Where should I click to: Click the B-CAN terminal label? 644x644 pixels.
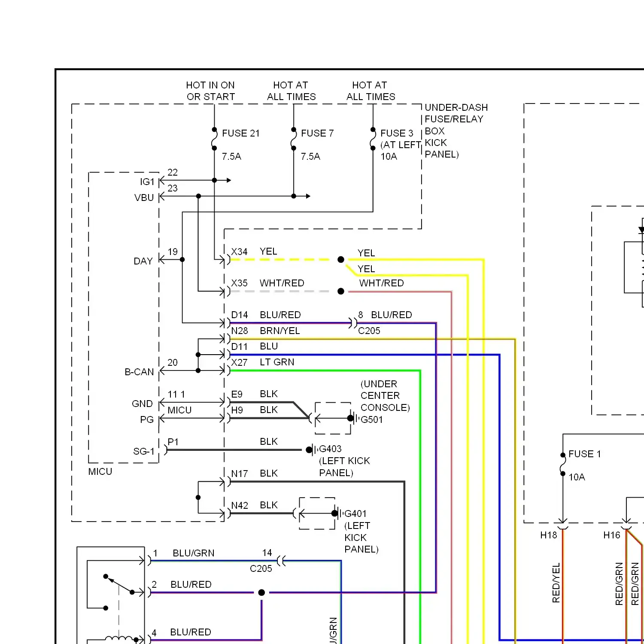[x=139, y=372]
